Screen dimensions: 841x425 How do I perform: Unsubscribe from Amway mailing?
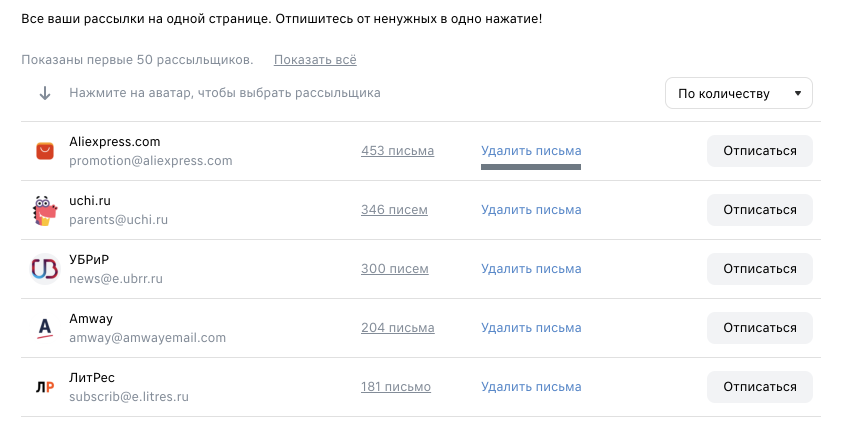pos(759,328)
